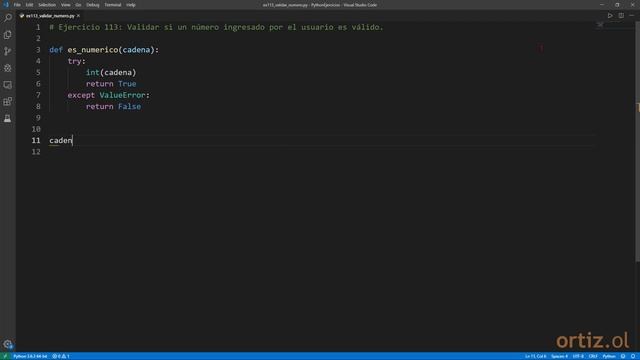Change the Python language mode in status bar
The width and height of the screenshot is (640, 360).
tap(609, 356)
